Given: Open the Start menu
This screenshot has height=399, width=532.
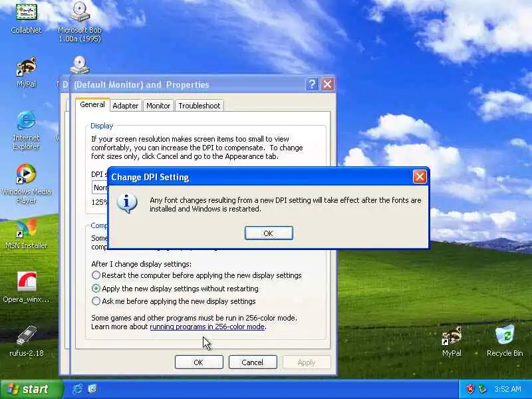Looking at the screenshot, I should click(x=31, y=389).
